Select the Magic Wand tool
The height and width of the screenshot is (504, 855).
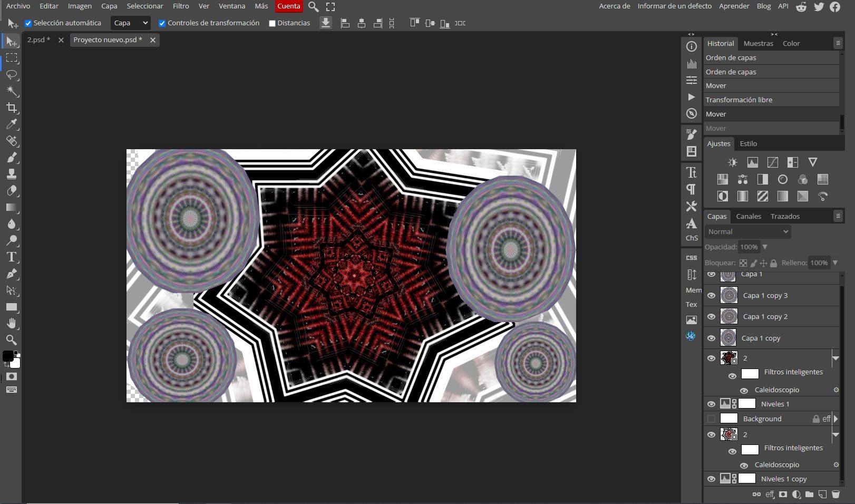pos(12,91)
